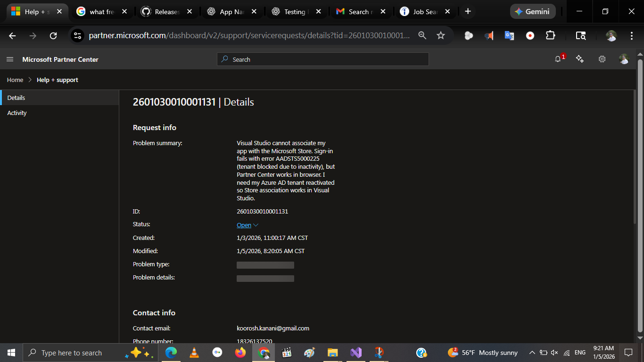This screenshot has height=362, width=644.
Task: Click the Help + support breadcrumb
Action: coord(58,80)
